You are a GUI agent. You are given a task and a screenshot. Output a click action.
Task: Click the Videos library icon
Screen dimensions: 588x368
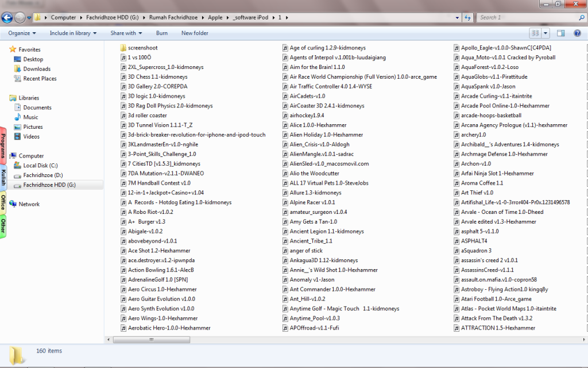[17, 136]
